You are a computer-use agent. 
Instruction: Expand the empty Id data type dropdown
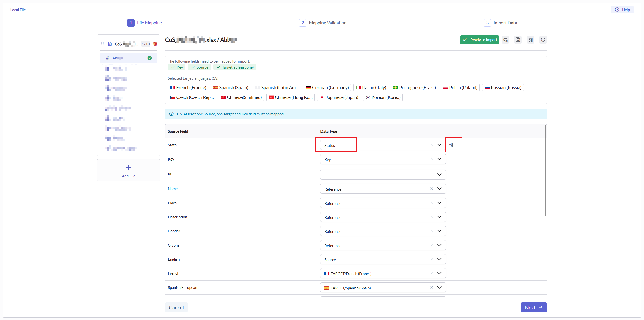(x=439, y=175)
